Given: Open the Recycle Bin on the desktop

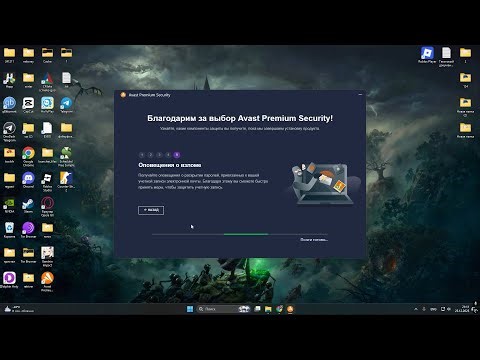Looking at the screenshot, I should pyautogui.click(x=9, y=230).
